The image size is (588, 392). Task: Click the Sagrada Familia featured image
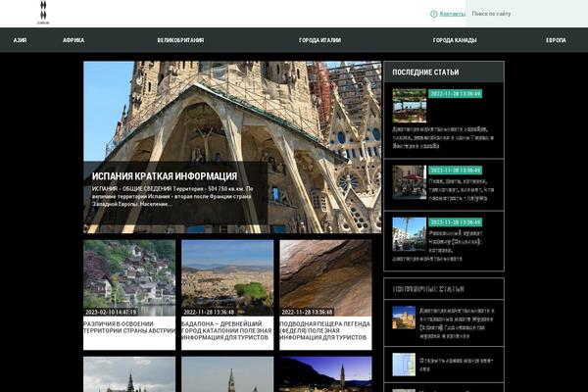pyautogui.click(x=232, y=147)
